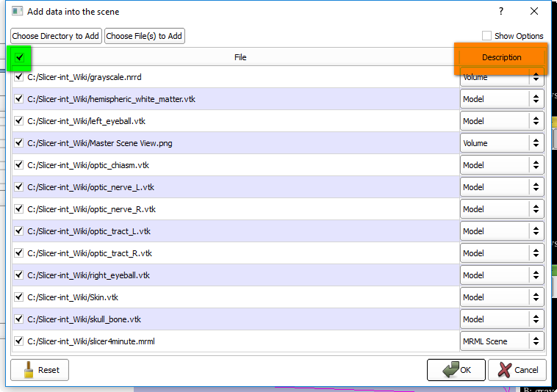557x392 pixels.
Task: Uncheck the Skin.vtk file checkbox
Action: click(19, 297)
